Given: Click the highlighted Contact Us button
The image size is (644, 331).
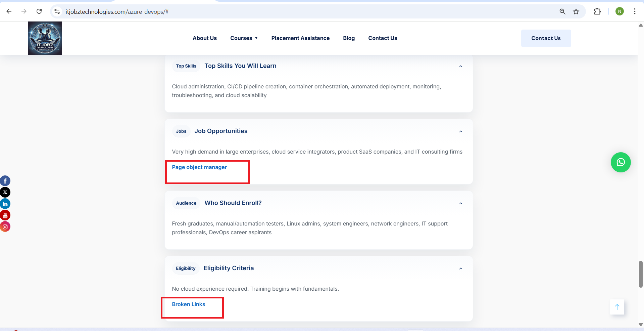Looking at the screenshot, I should point(546,38).
